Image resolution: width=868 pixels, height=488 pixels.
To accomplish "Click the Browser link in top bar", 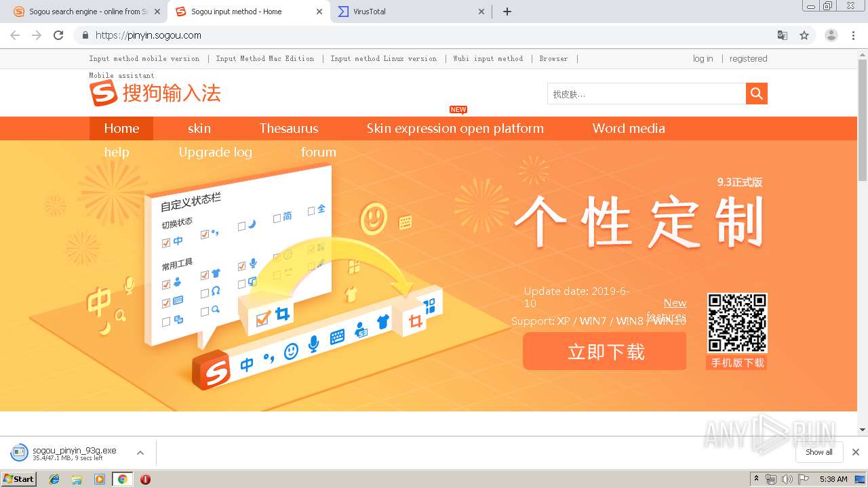I will 553,59.
